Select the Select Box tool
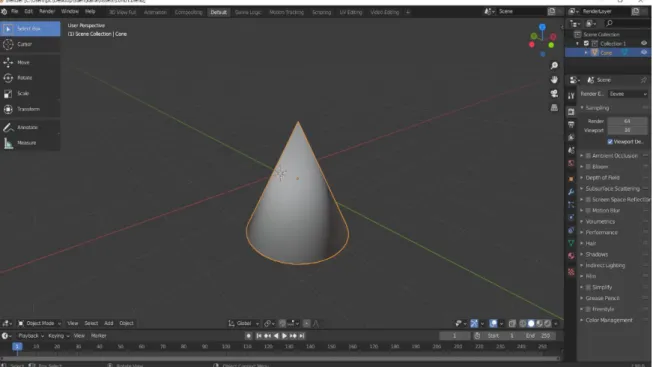The height and width of the screenshot is (367, 653). pos(30,29)
